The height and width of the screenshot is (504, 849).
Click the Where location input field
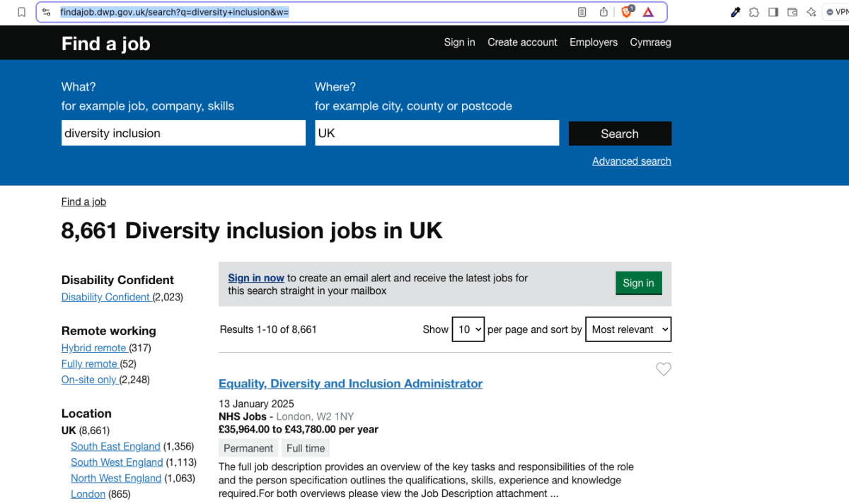[x=437, y=133]
